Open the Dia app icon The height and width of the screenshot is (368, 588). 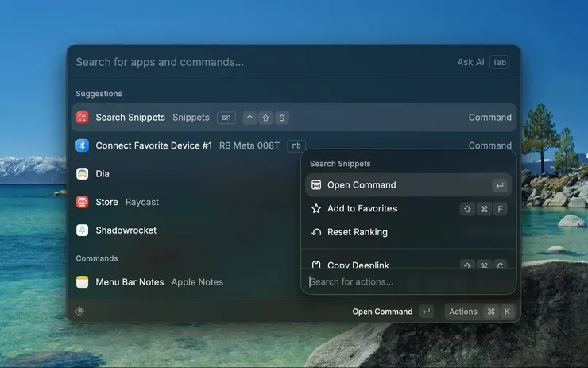coord(82,174)
